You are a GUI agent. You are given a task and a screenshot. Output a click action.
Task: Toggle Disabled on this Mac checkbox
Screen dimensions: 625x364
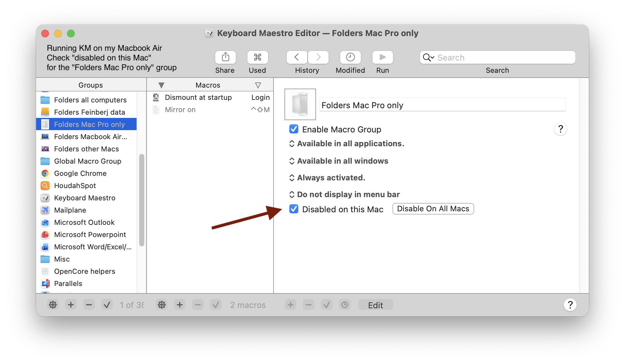point(294,209)
